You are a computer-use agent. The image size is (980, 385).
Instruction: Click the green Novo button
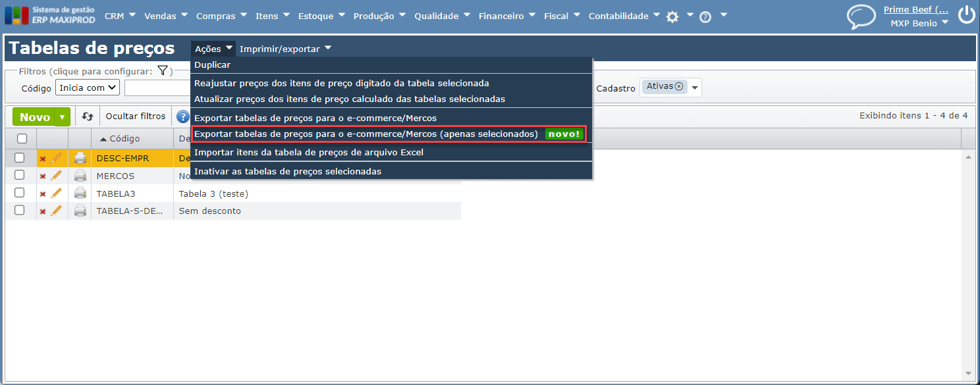click(x=34, y=117)
